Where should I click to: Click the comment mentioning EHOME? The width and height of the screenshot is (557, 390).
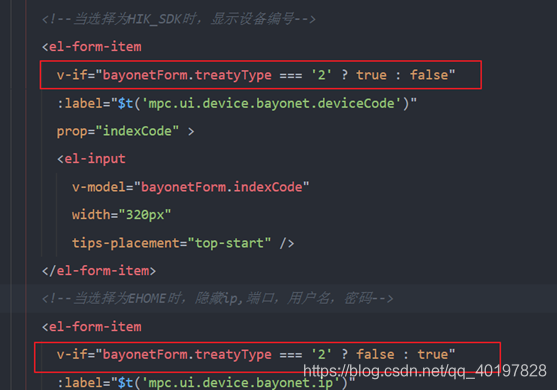[x=217, y=298]
